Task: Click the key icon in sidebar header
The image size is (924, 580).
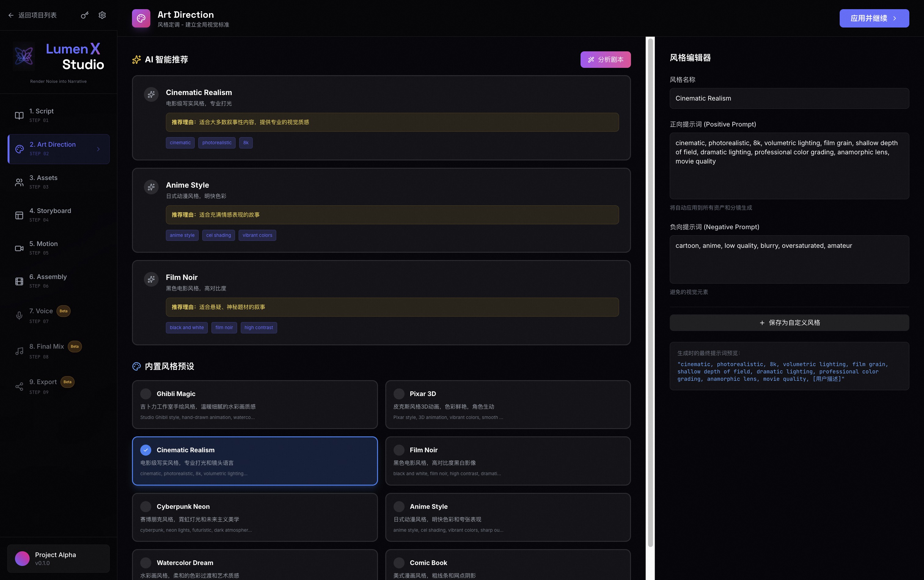Action: coord(84,15)
